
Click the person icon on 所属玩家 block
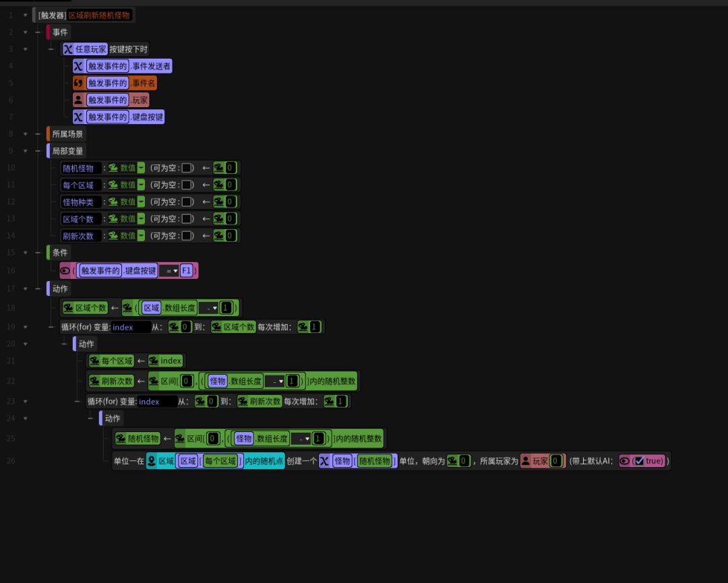click(525, 461)
